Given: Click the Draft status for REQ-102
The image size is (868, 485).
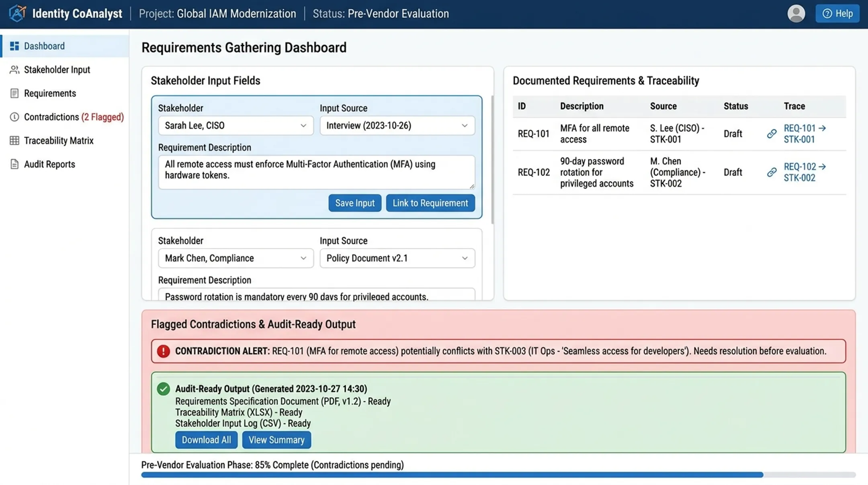Looking at the screenshot, I should coord(733,173).
